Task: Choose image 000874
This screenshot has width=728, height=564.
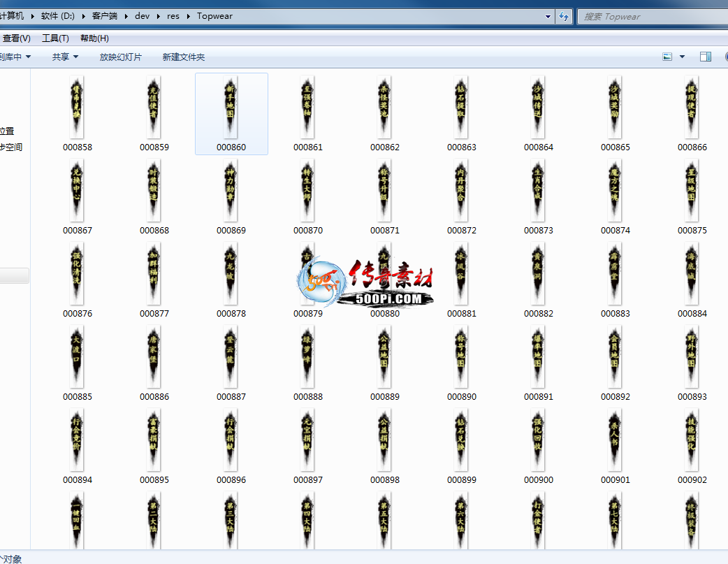Action: (x=615, y=191)
